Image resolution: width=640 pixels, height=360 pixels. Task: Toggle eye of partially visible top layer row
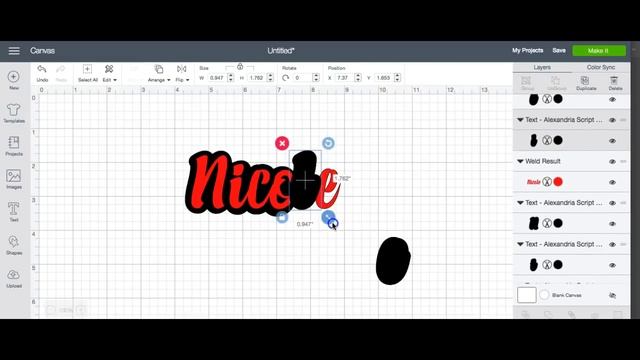[x=612, y=100]
